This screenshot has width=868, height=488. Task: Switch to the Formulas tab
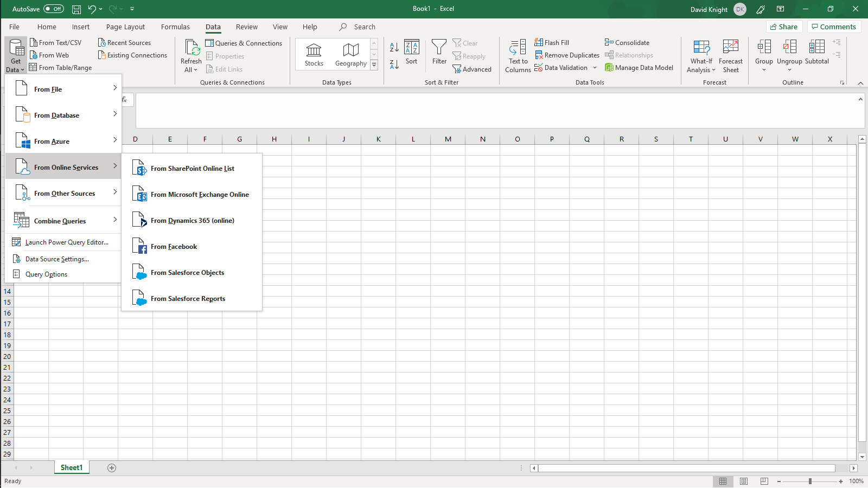coord(175,27)
